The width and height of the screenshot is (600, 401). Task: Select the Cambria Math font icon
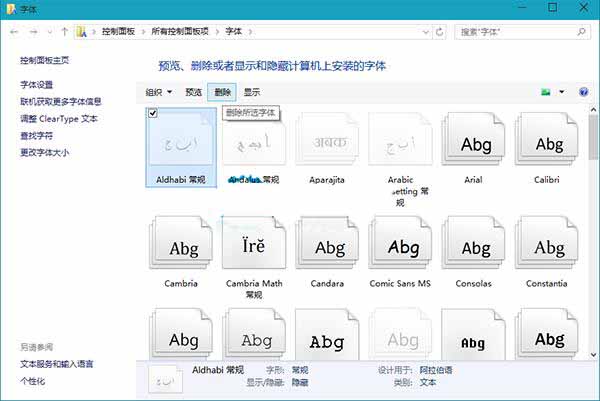256,249
